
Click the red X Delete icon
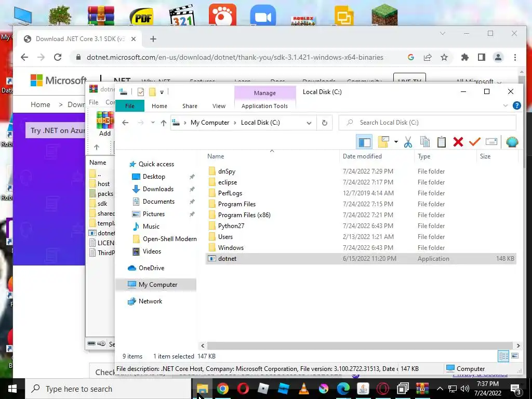[458, 142]
